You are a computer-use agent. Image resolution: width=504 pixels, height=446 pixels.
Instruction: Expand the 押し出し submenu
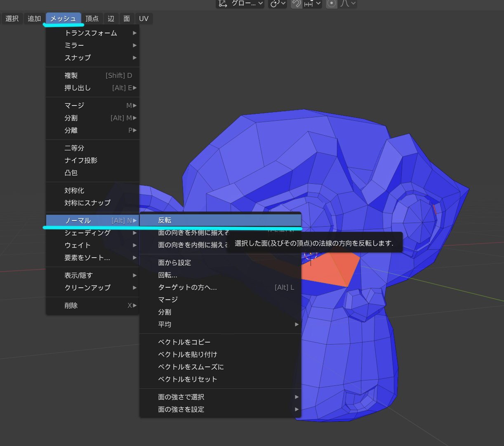coord(92,88)
